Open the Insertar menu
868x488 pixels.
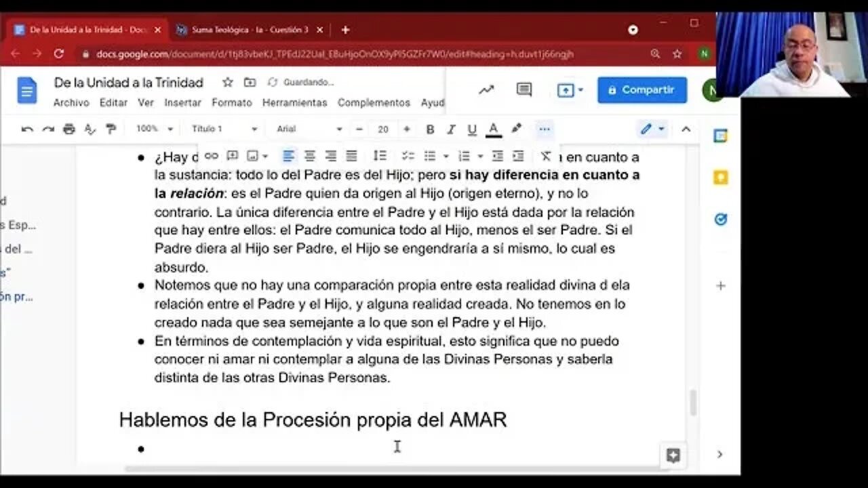coord(182,102)
